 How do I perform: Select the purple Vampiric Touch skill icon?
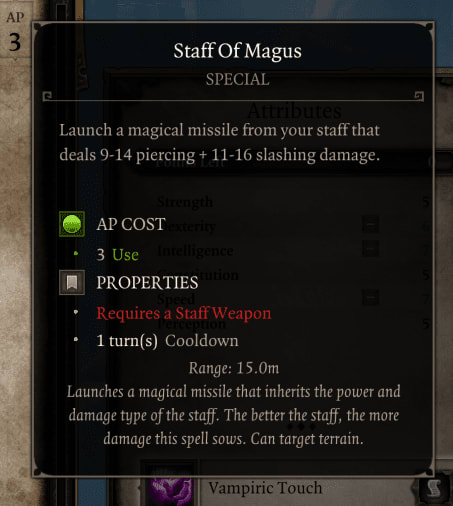(171, 490)
